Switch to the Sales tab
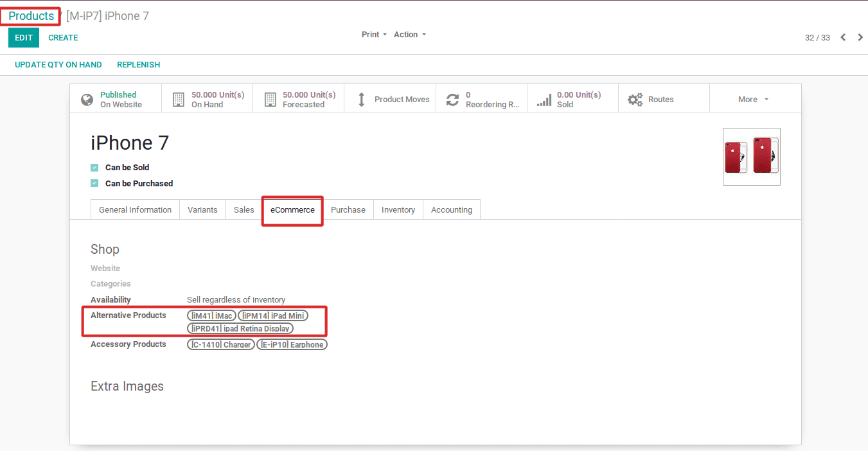The width and height of the screenshot is (868, 451). point(244,210)
